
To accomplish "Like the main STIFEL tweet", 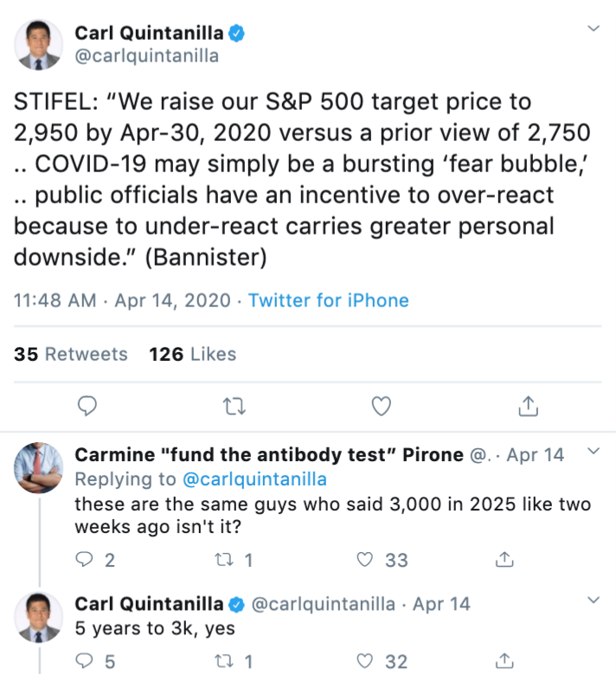I will pyautogui.click(x=381, y=405).
